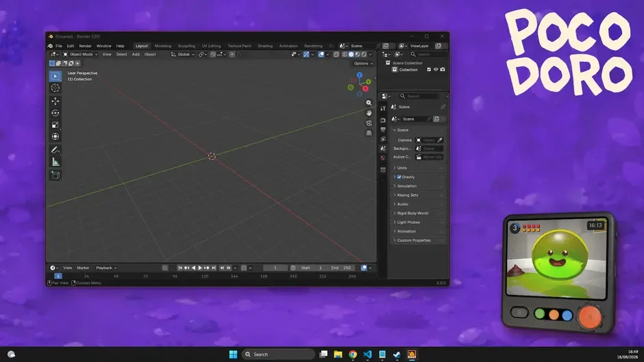Expand the Simulation panel

(418, 186)
